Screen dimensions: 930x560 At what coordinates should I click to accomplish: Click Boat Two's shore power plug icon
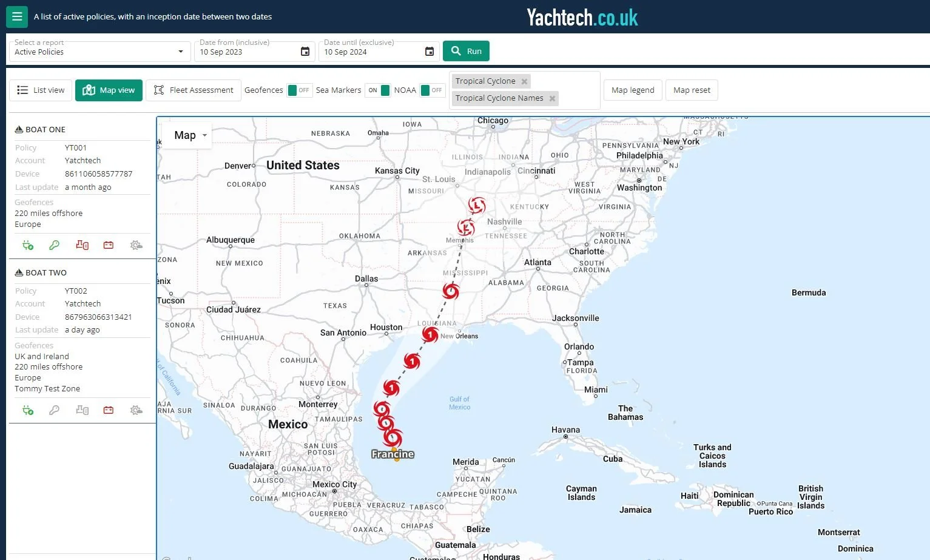(28, 410)
